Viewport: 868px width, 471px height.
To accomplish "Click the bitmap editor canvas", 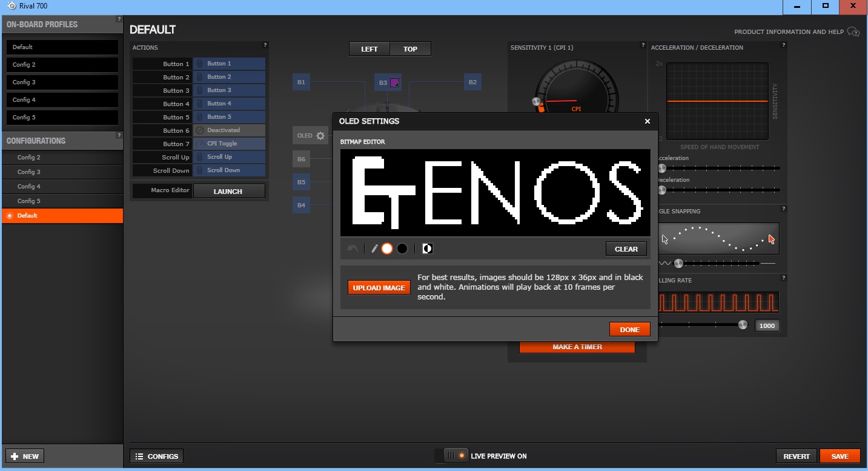I will 495,193.
